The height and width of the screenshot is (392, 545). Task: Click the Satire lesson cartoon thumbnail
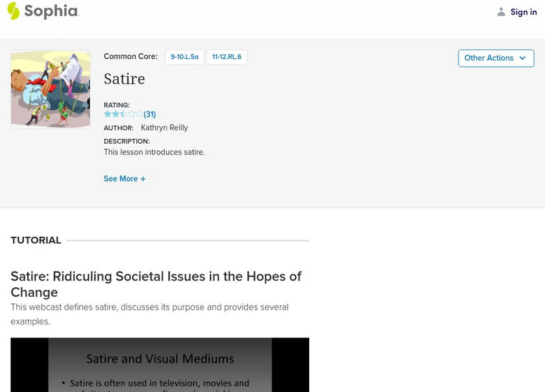tap(50, 89)
